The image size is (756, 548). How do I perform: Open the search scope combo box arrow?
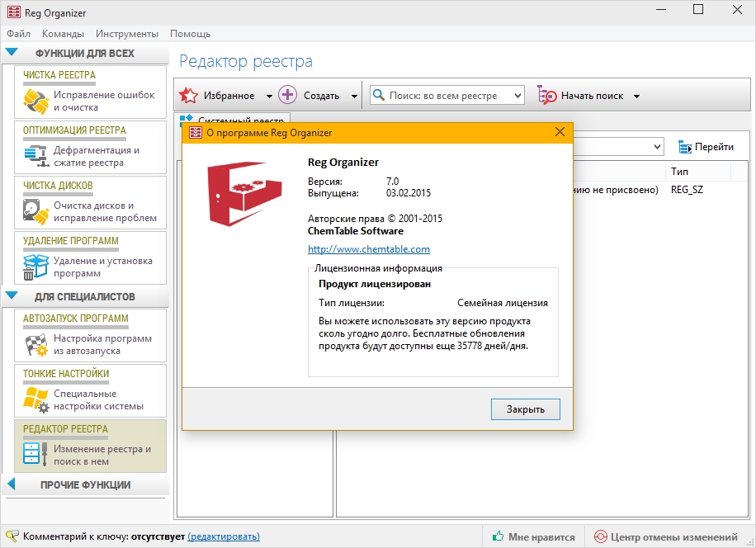coord(517,96)
